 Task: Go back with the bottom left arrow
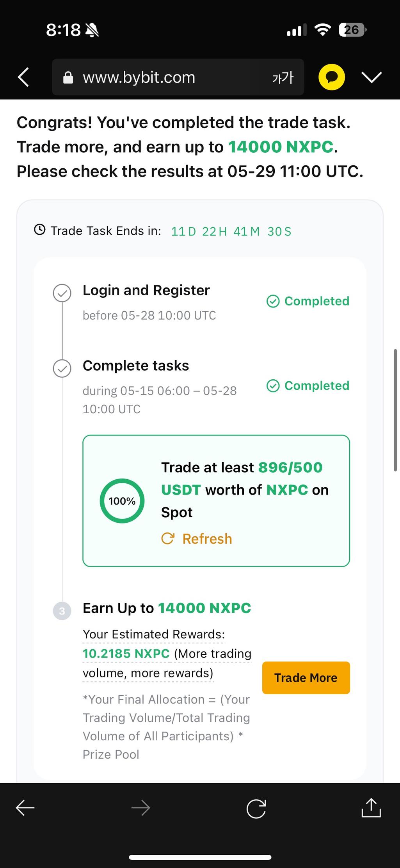(25, 807)
